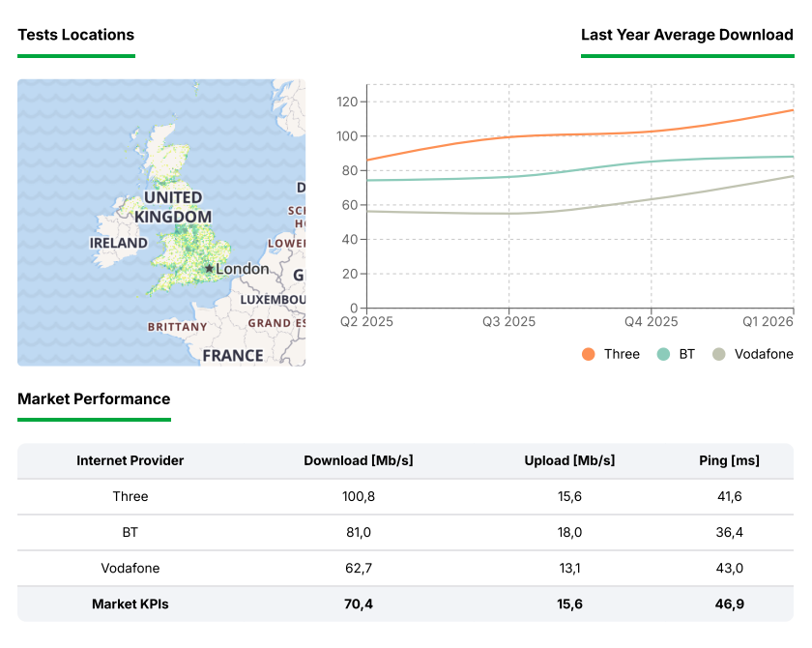Sort by Download [Mb/s] column header
This screenshot has height=648, width=812.
click(359, 460)
